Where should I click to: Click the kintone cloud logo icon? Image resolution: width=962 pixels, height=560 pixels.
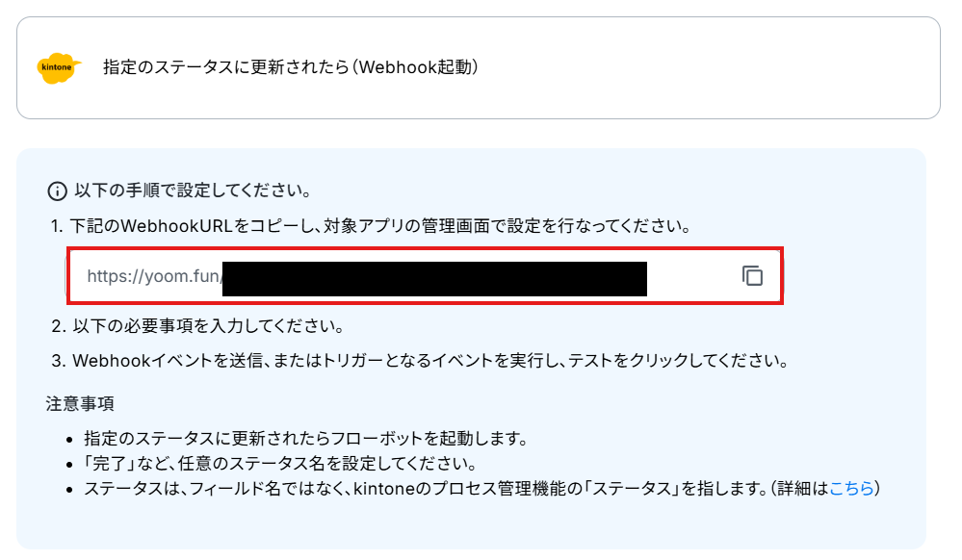coord(59,67)
